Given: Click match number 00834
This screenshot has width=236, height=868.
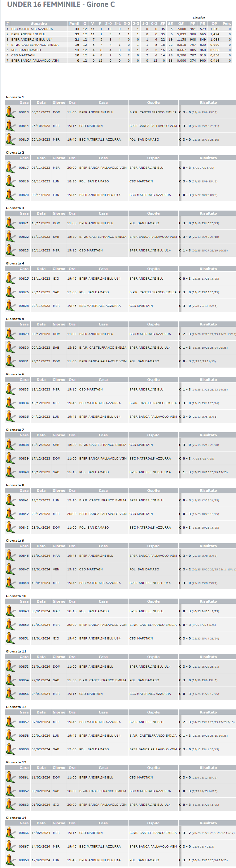Looking at the screenshot, I should [24, 403].
